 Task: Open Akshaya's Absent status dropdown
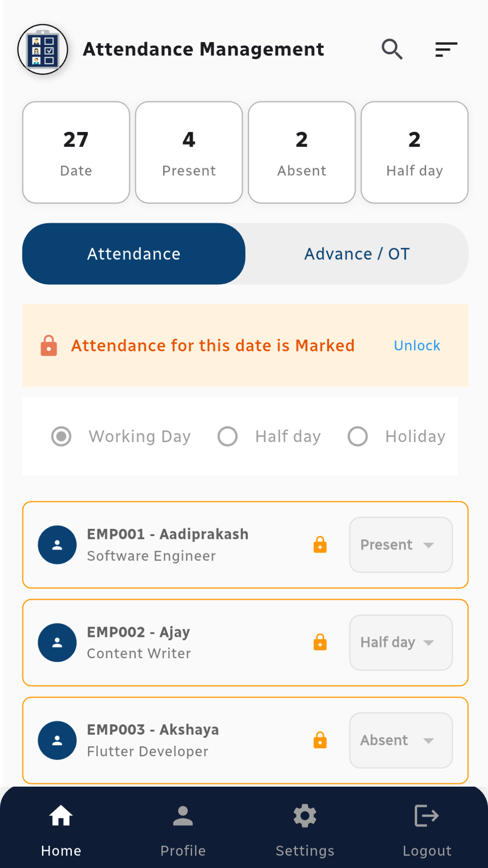pos(401,741)
